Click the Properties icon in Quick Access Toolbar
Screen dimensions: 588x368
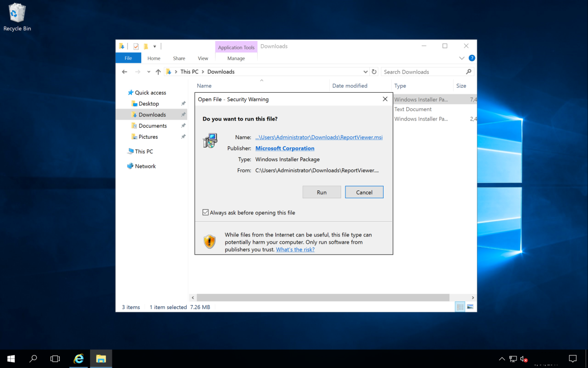click(135, 46)
